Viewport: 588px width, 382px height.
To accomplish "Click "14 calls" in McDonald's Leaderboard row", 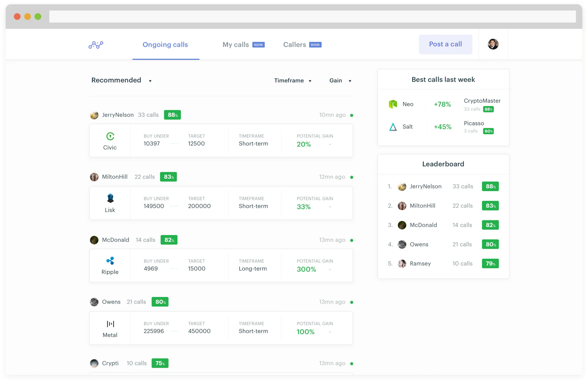I will pos(462,225).
